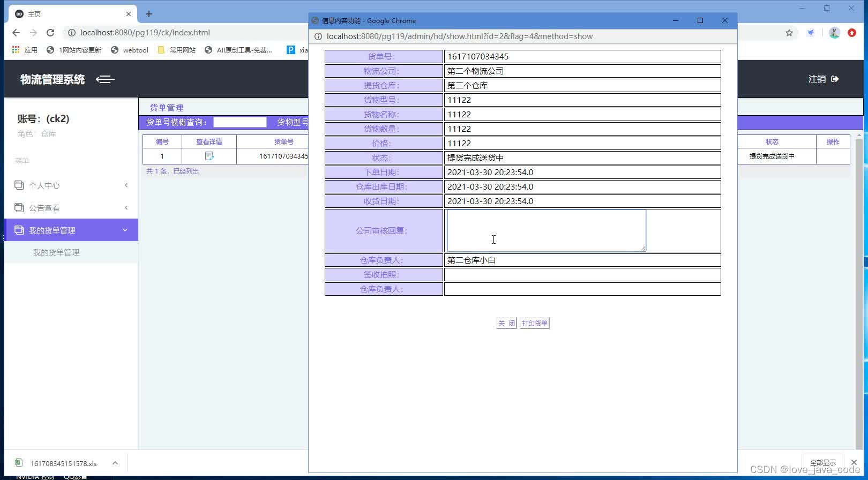
Task: Close the 主页 browser tab
Action: pos(129,14)
